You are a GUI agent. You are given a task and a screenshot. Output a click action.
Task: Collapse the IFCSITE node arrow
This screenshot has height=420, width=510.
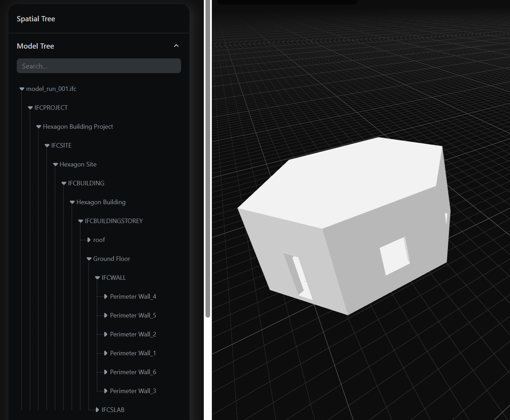pos(47,146)
